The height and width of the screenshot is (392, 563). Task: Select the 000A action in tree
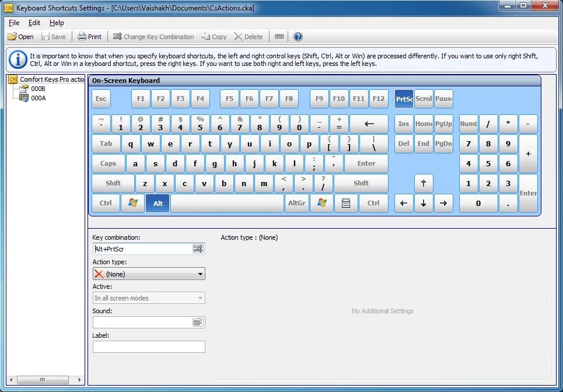tap(38, 98)
